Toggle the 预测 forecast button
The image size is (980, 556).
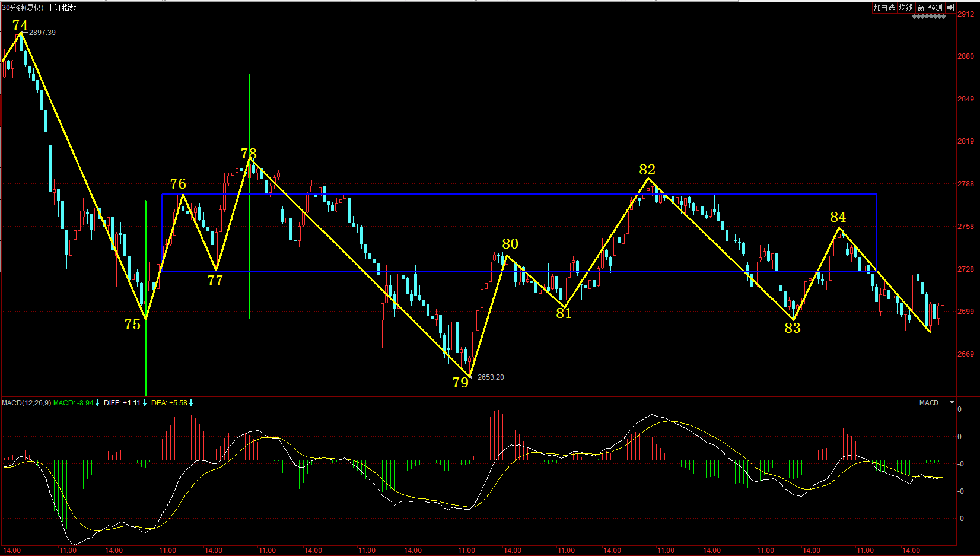pyautogui.click(x=936, y=8)
